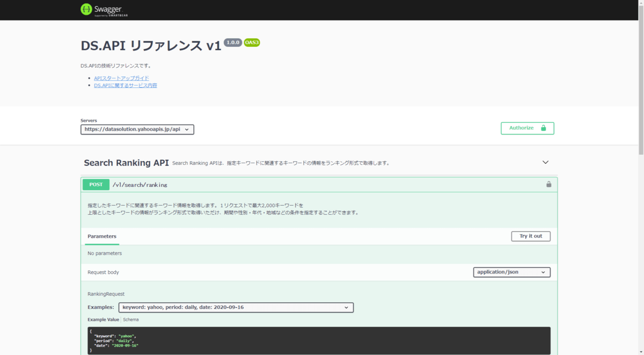
Task: Click the RankingRequest label
Action: (106, 294)
